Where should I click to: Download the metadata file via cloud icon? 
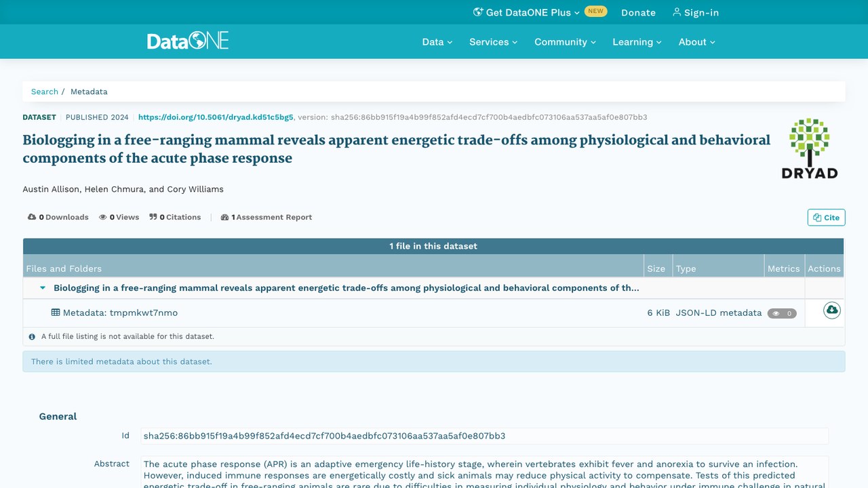[x=832, y=310]
